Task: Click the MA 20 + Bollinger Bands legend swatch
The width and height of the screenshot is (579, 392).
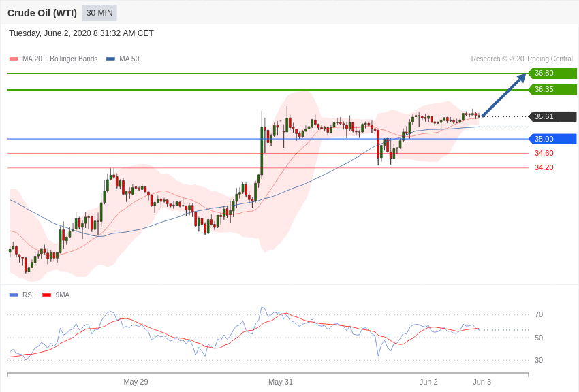Action: coord(14,59)
